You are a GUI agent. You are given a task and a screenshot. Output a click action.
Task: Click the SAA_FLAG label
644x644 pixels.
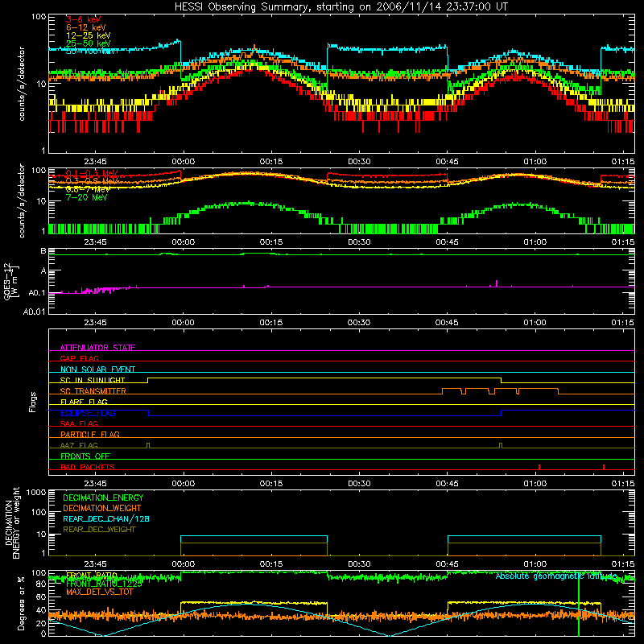pos(79,423)
